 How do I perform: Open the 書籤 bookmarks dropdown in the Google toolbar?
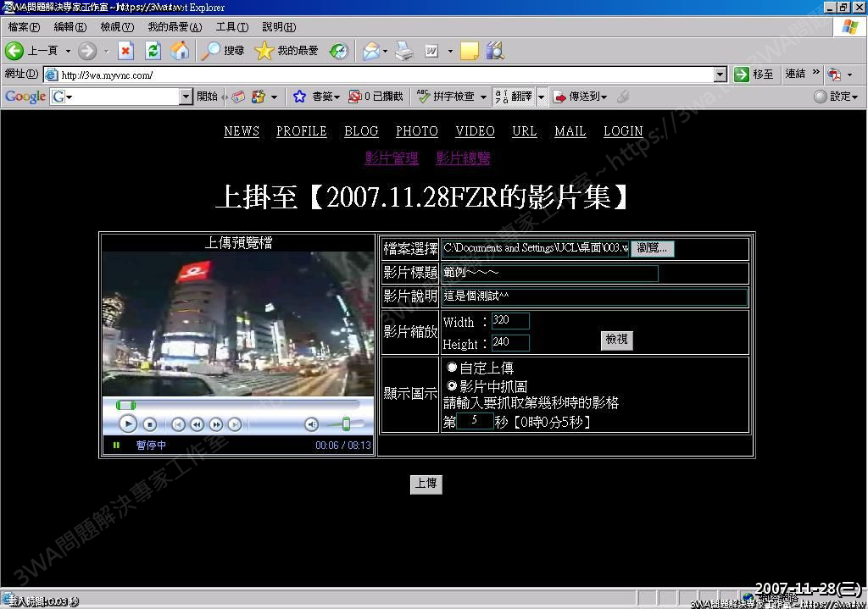(316, 97)
